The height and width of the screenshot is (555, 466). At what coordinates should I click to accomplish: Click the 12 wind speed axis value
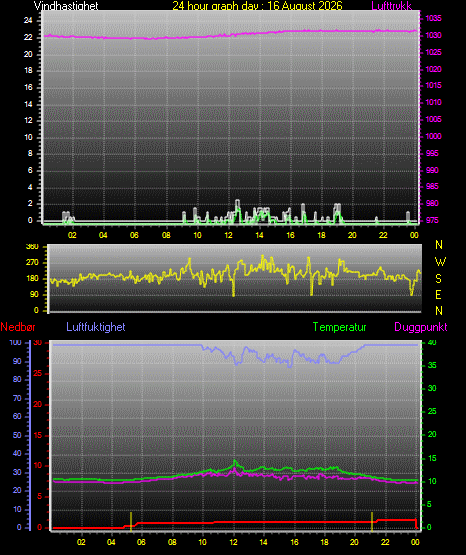coord(28,120)
